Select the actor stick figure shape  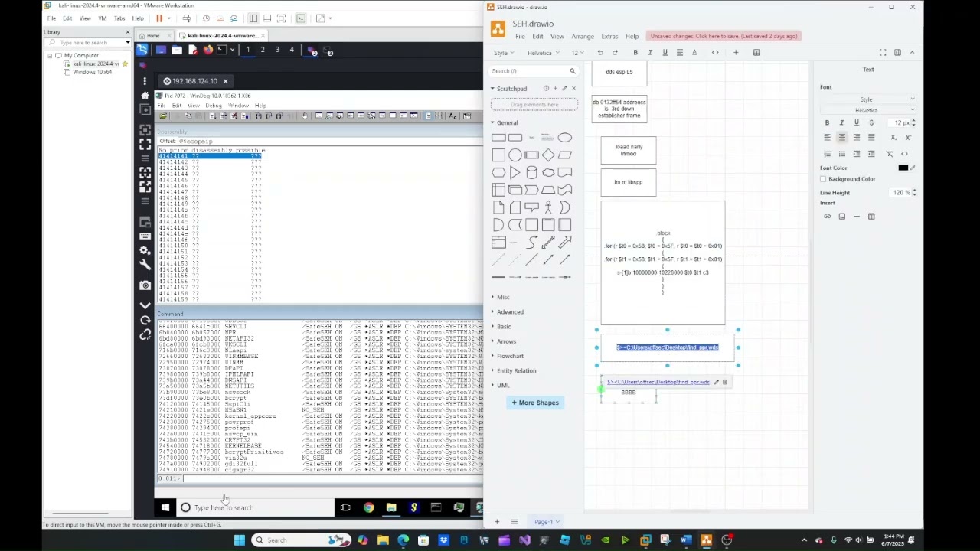click(x=548, y=207)
